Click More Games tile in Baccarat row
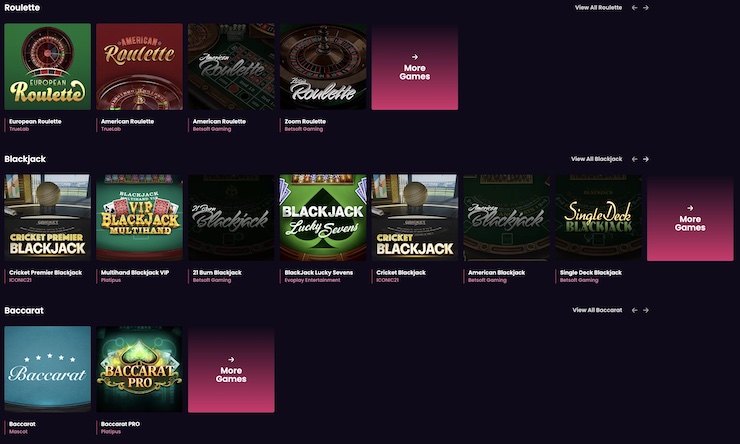740x444 pixels. (231, 369)
